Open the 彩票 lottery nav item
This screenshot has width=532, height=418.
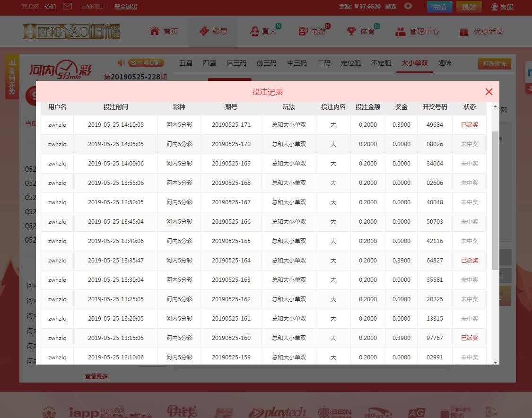(213, 31)
